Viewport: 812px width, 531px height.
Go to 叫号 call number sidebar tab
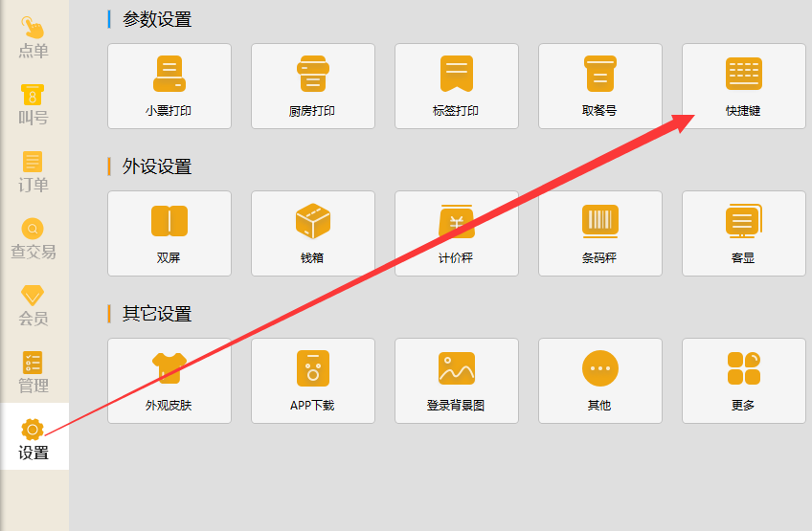pos(34,104)
